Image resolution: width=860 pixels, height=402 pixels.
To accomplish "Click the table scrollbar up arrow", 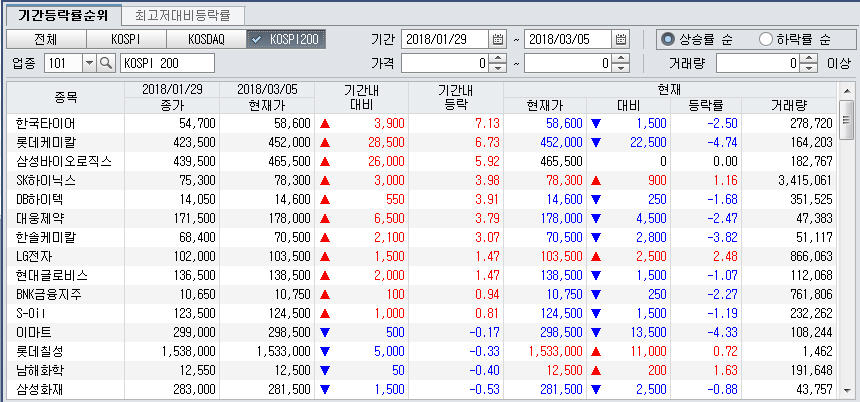I will [846, 90].
